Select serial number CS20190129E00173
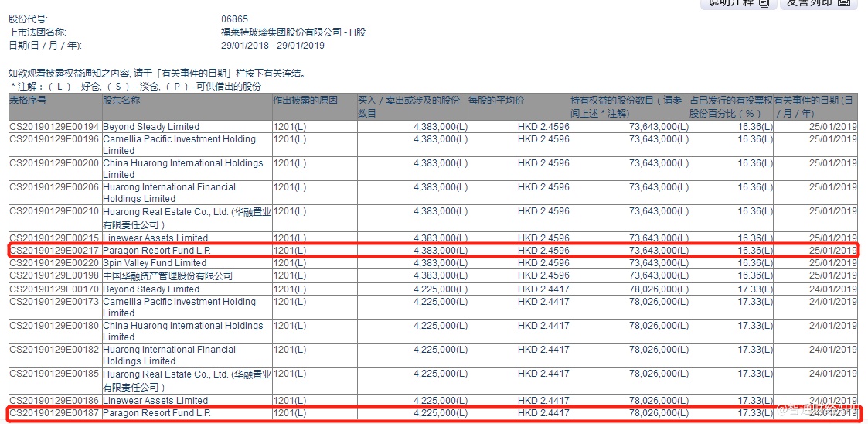Viewport: 868px width, 424px height. click(54, 302)
